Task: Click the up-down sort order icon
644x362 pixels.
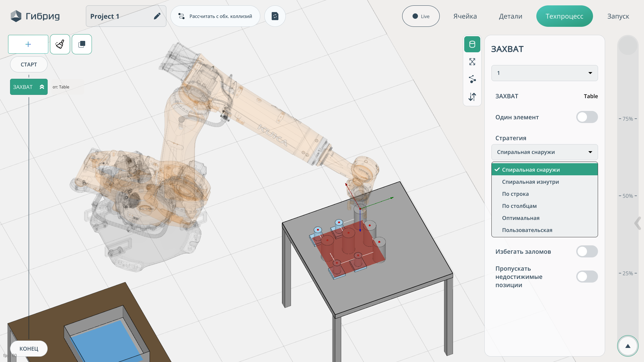Action: tap(472, 97)
